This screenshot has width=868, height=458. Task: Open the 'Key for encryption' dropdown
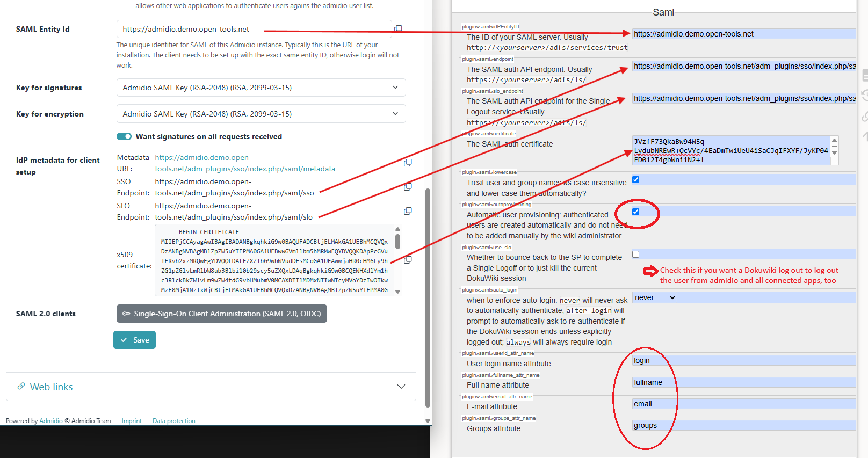(x=261, y=114)
